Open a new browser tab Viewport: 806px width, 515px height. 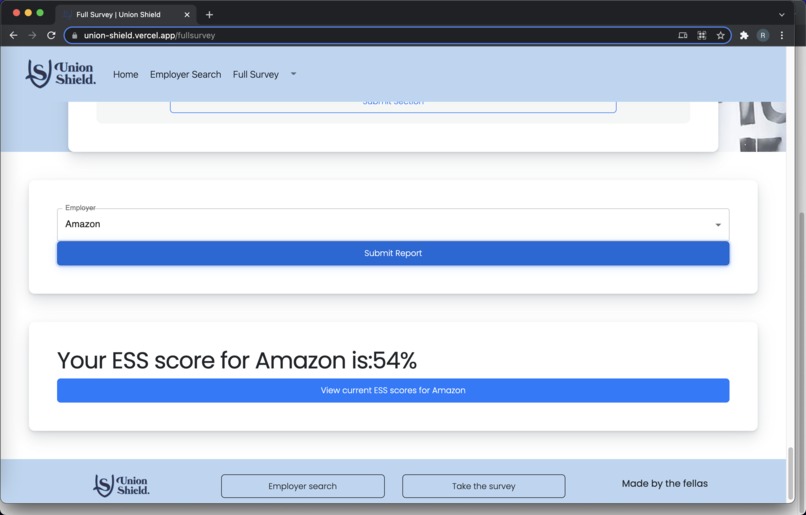click(209, 14)
